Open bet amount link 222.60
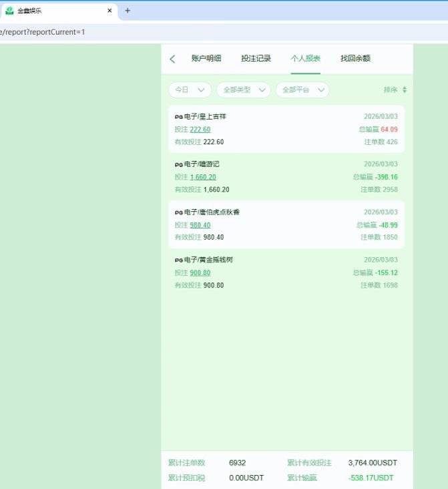The width and height of the screenshot is (448, 489). click(200, 130)
